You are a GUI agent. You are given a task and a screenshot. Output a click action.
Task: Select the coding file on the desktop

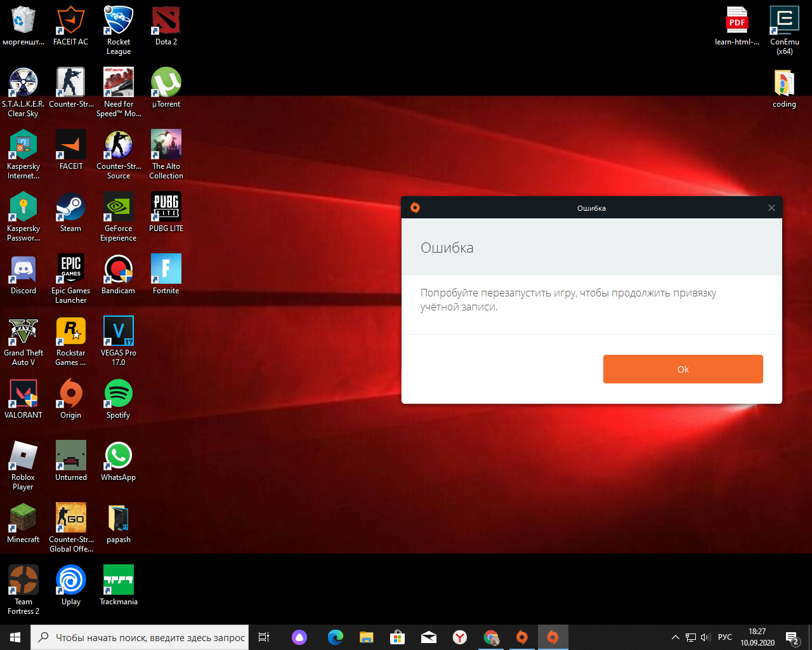pos(785,88)
